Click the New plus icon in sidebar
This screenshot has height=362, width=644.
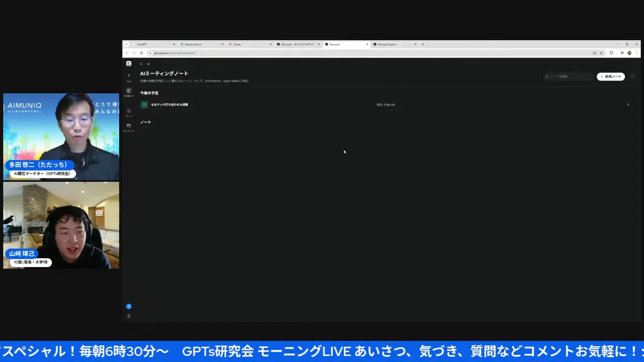[x=129, y=75]
